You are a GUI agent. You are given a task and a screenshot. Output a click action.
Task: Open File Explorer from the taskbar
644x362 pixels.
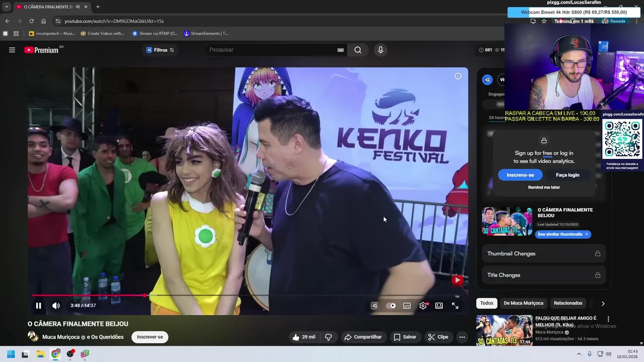[x=40, y=354]
